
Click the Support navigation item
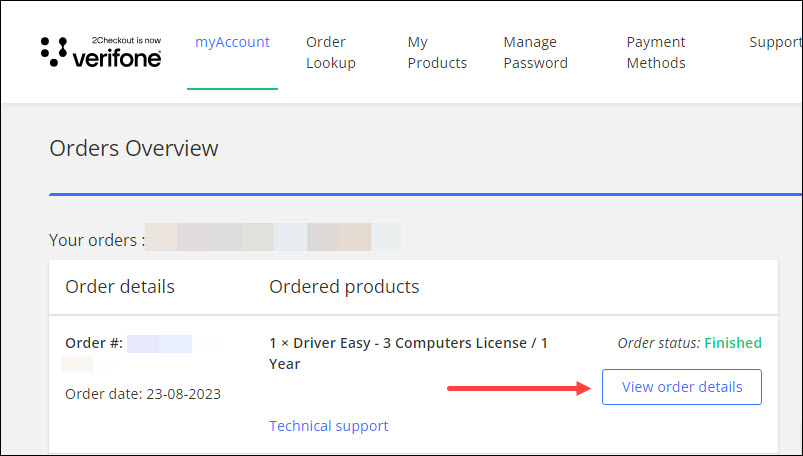point(775,42)
